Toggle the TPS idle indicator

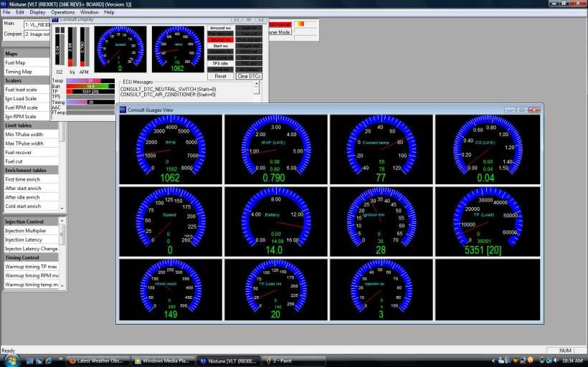coord(220,64)
